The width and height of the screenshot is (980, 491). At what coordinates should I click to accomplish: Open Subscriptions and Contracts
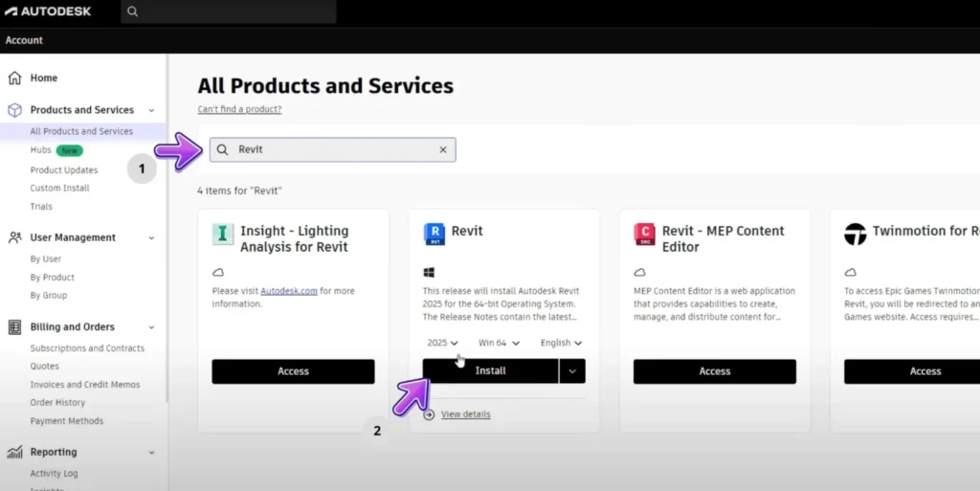[87, 348]
